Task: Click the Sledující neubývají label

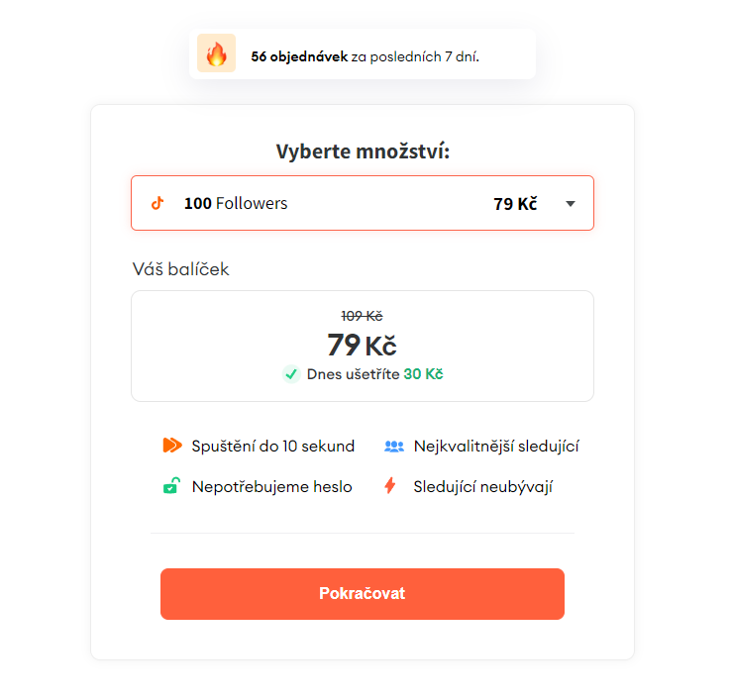Action: tap(482, 487)
